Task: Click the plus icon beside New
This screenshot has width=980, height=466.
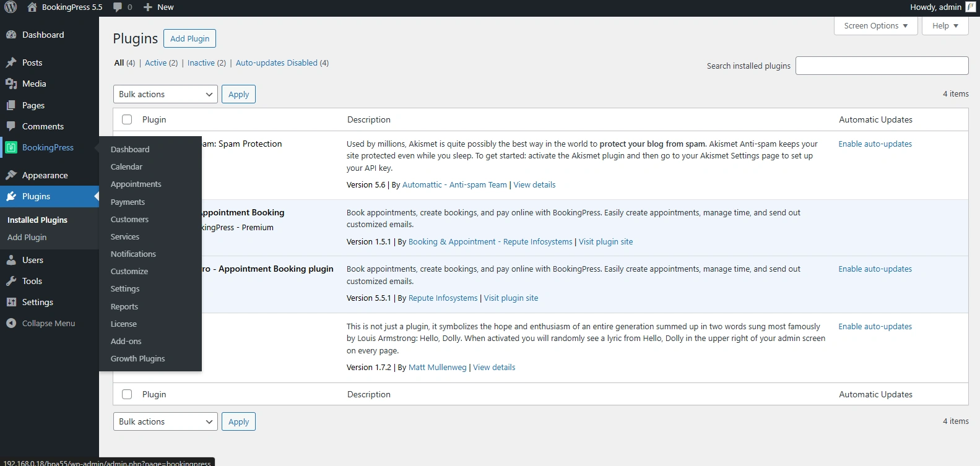Action: click(x=147, y=7)
